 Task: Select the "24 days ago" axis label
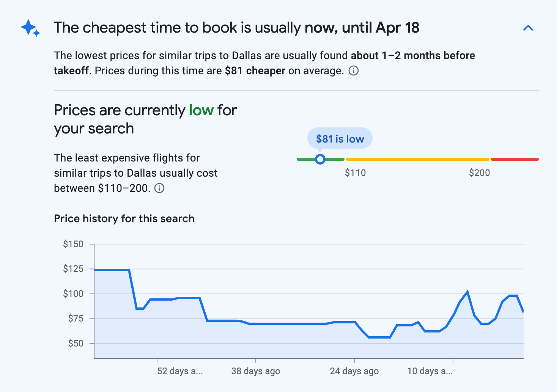click(x=354, y=371)
